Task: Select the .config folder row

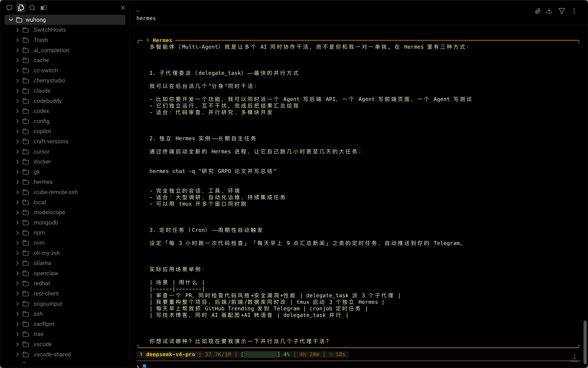Action: (x=65, y=121)
